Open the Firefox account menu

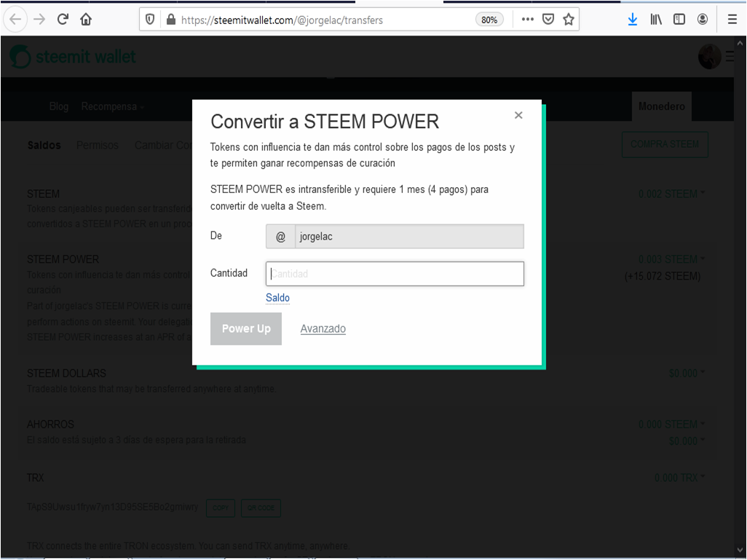click(x=702, y=20)
